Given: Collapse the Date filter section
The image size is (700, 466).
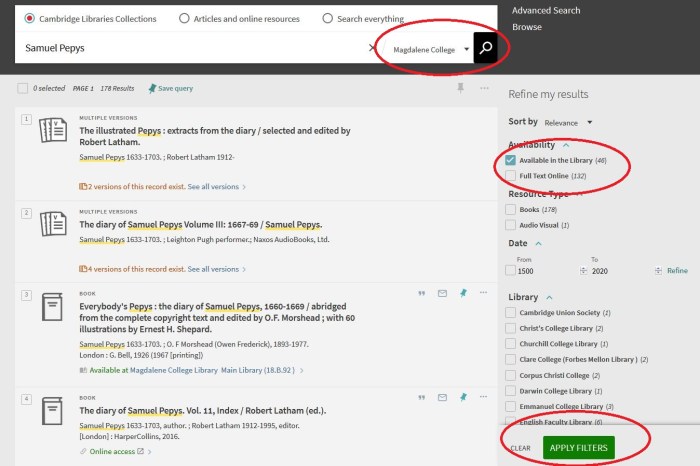Looking at the screenshot, I should 538,243.
